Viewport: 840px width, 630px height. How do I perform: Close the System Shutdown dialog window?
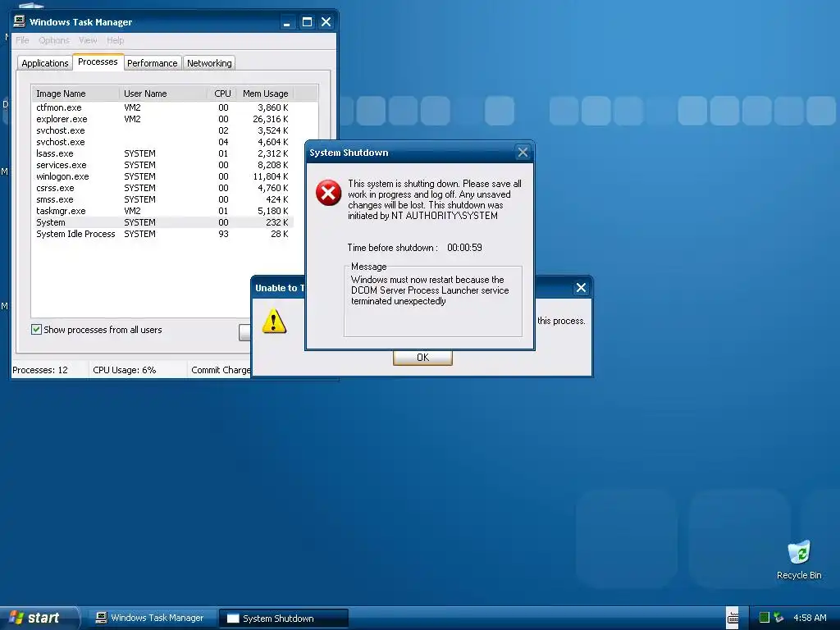click(x=523, y=153)
